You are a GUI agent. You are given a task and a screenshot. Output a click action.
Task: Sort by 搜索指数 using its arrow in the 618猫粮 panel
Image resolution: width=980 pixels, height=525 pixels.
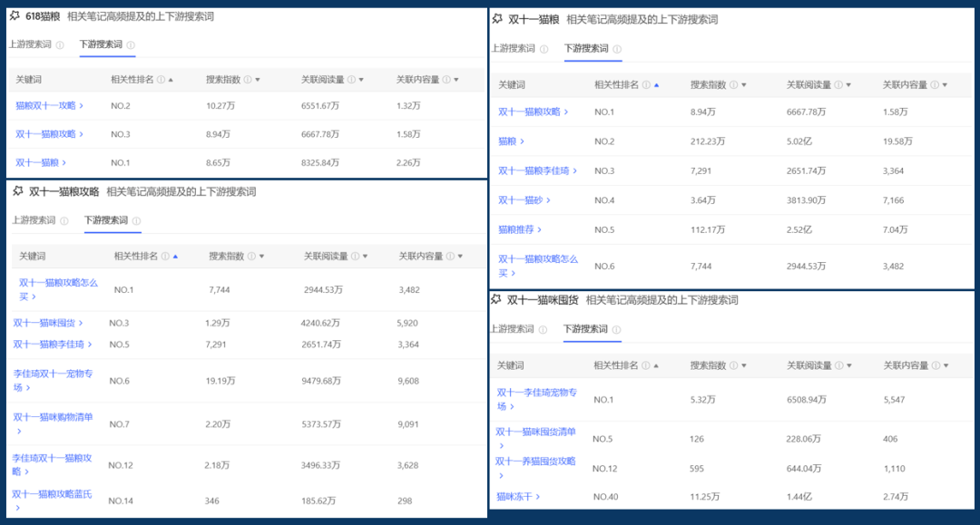[x=258, y=80]
